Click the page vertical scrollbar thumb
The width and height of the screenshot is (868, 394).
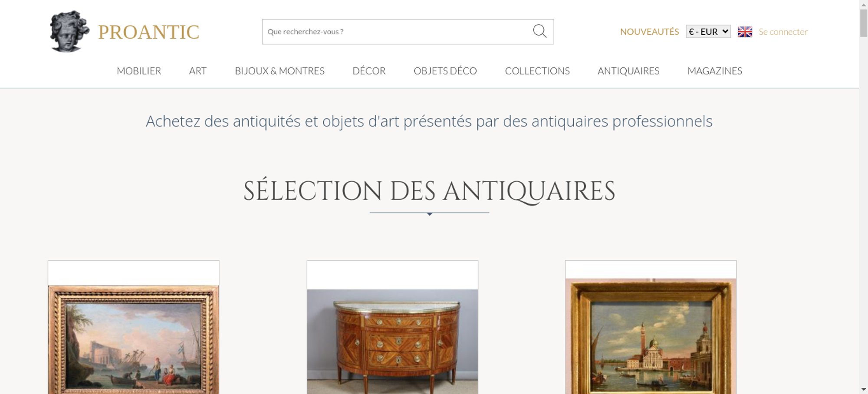tap(863, 23)
